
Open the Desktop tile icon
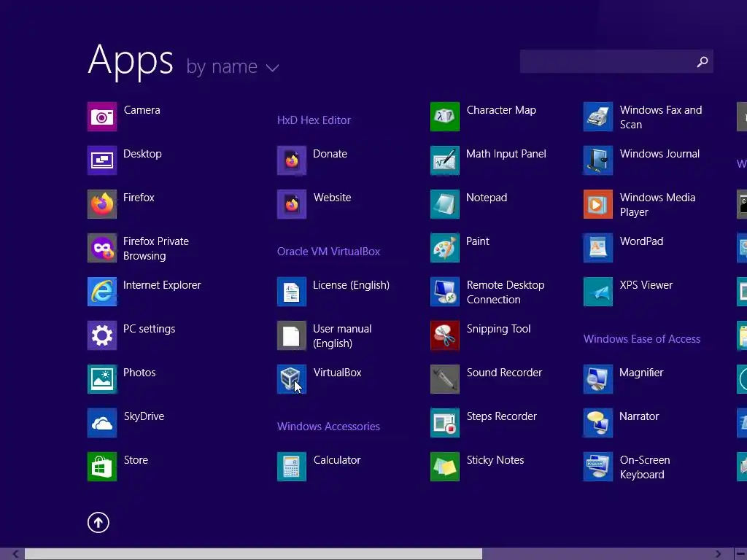coord(102,160)
